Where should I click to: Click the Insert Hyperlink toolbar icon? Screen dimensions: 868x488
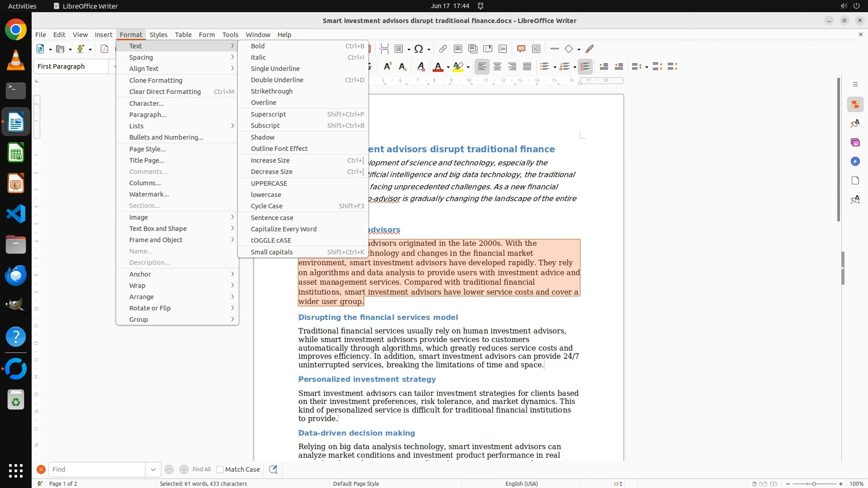pyautogui.click(x=443, y=49)
